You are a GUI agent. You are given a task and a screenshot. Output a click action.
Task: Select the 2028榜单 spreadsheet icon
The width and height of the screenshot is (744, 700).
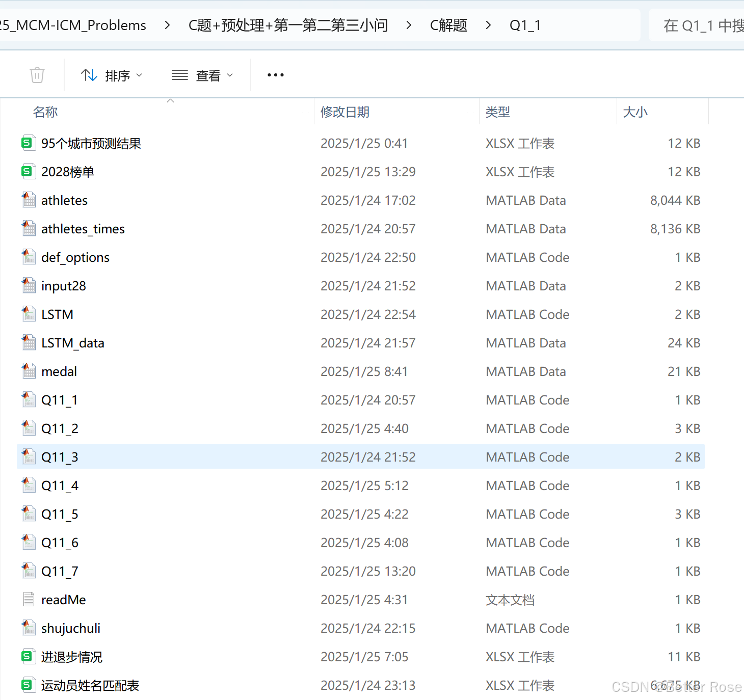point(29,172)
